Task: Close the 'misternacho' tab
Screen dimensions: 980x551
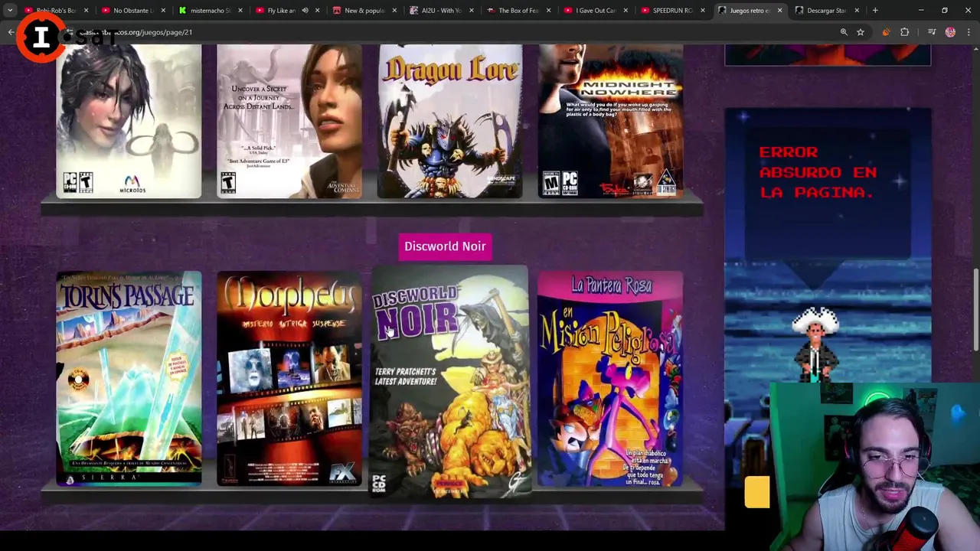Action: click(240, 11)
